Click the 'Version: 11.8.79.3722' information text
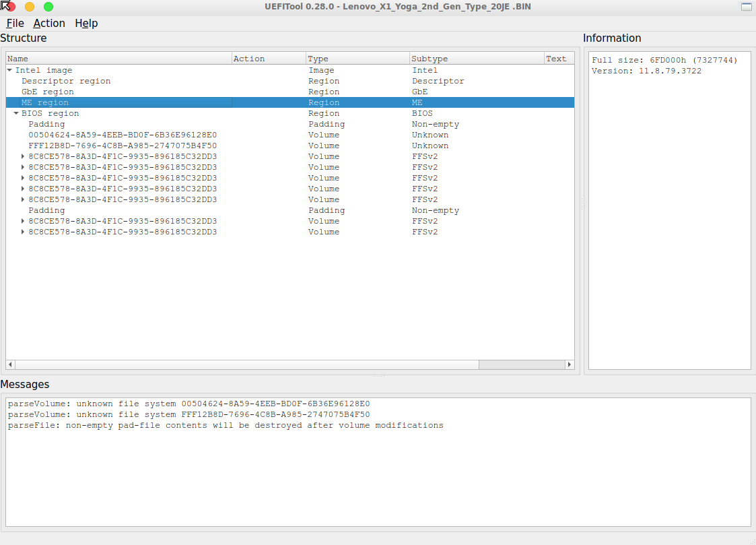 pos(646,71)
